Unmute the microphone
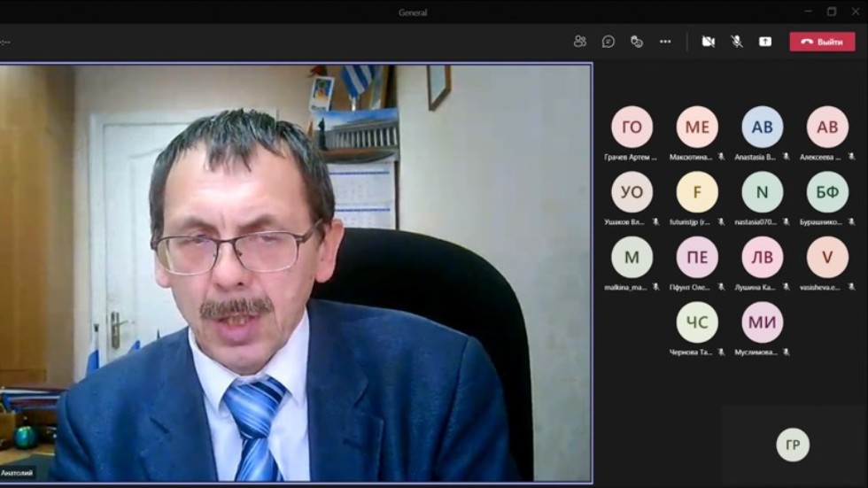 736,42
